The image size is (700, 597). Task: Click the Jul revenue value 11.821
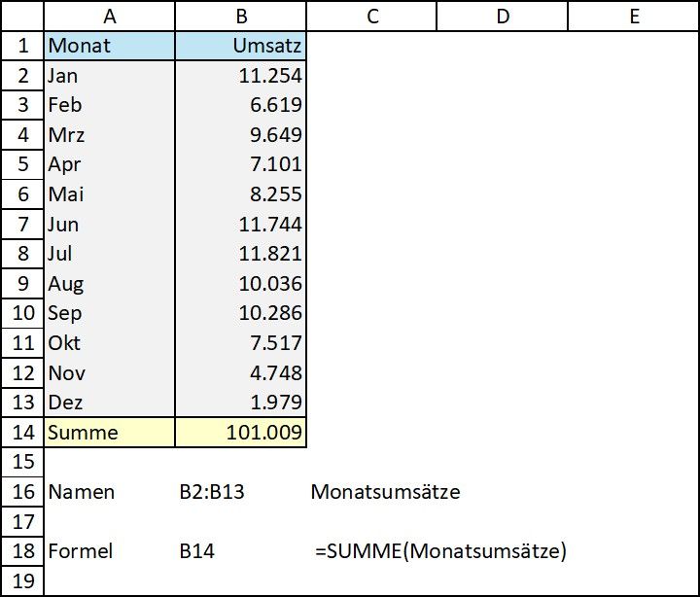point(241,254)
